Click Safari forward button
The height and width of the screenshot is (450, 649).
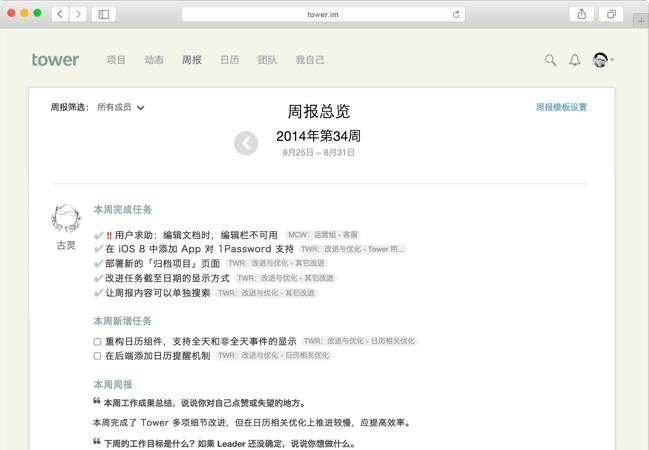[78, 14]
